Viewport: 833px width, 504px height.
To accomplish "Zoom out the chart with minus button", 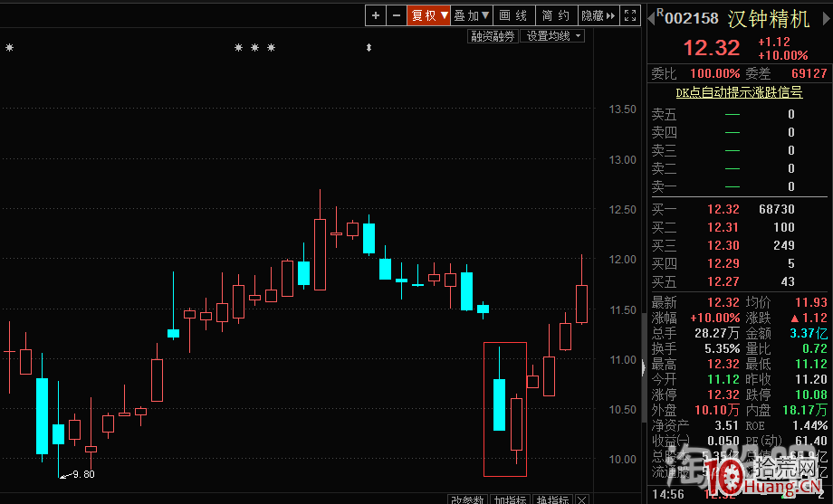I will click(x=397, y=15).
